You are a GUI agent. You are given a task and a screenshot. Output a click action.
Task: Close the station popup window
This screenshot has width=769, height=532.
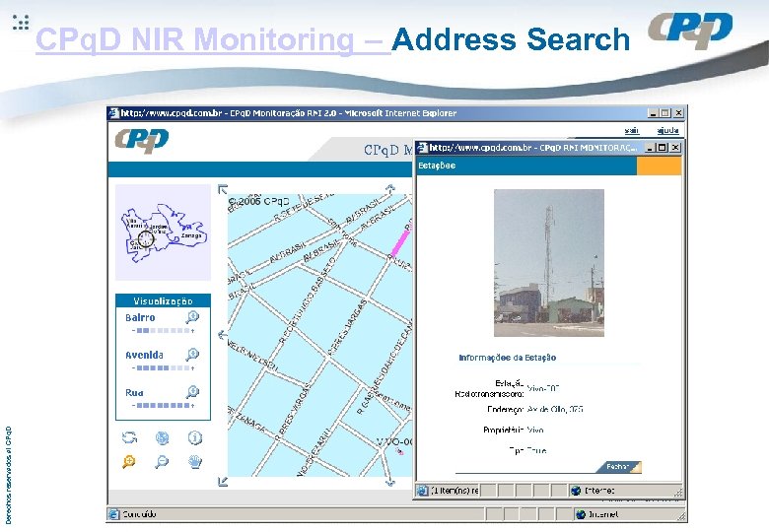(x=675, y=148)
